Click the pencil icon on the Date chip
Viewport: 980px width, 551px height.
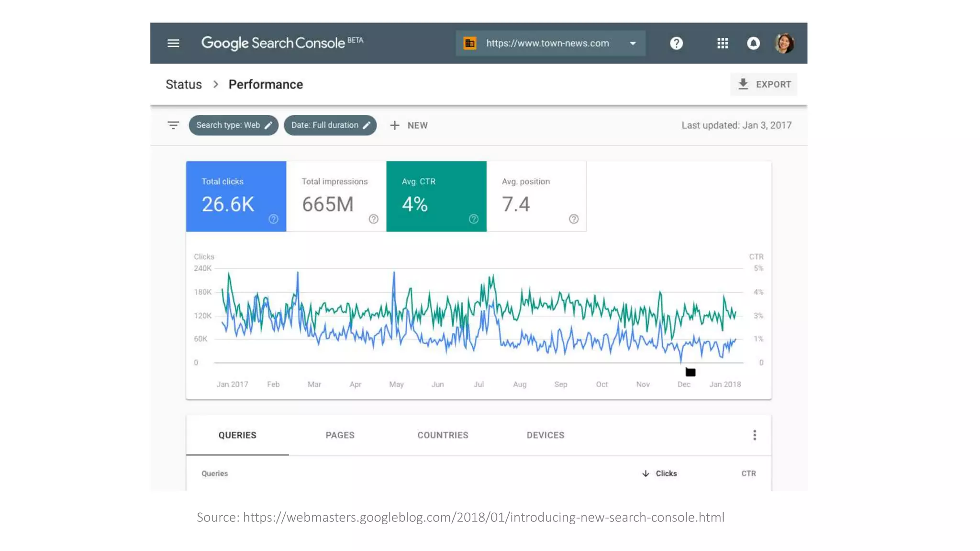pyautogui.click(x=367, y=125)
